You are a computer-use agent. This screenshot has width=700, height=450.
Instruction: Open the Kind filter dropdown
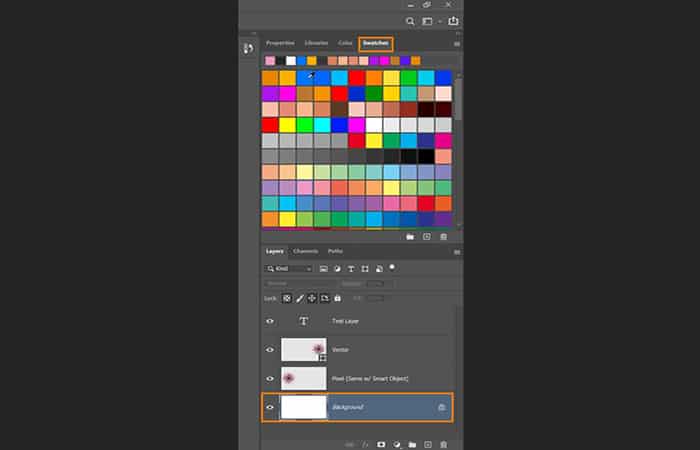(289, 269)
